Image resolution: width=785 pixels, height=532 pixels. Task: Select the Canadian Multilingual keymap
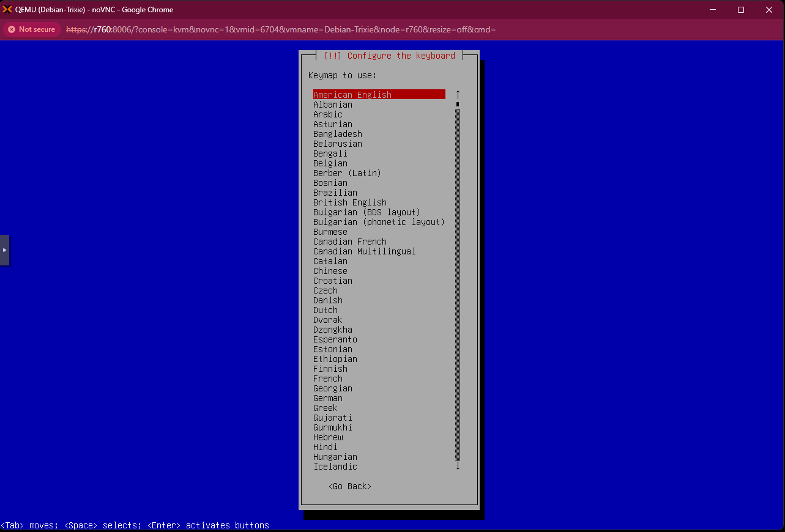[x=364, y=251]
